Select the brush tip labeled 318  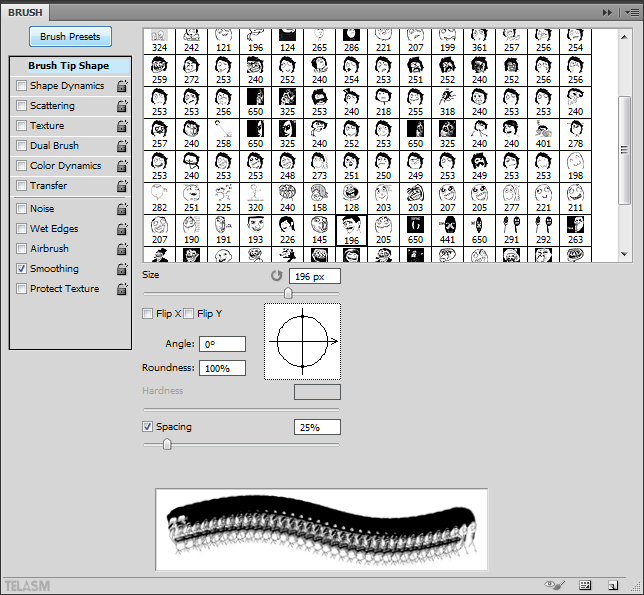[447, 102]
